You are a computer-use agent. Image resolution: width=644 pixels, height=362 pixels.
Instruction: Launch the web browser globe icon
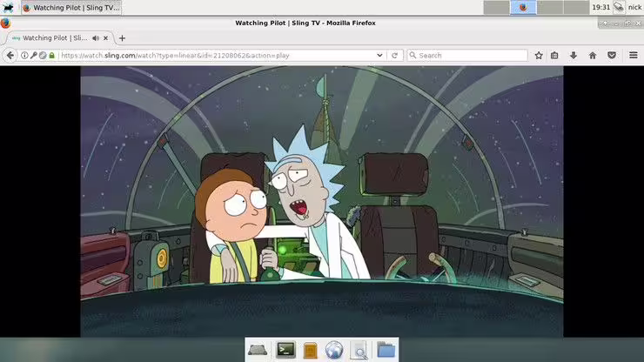coord(334,351)
